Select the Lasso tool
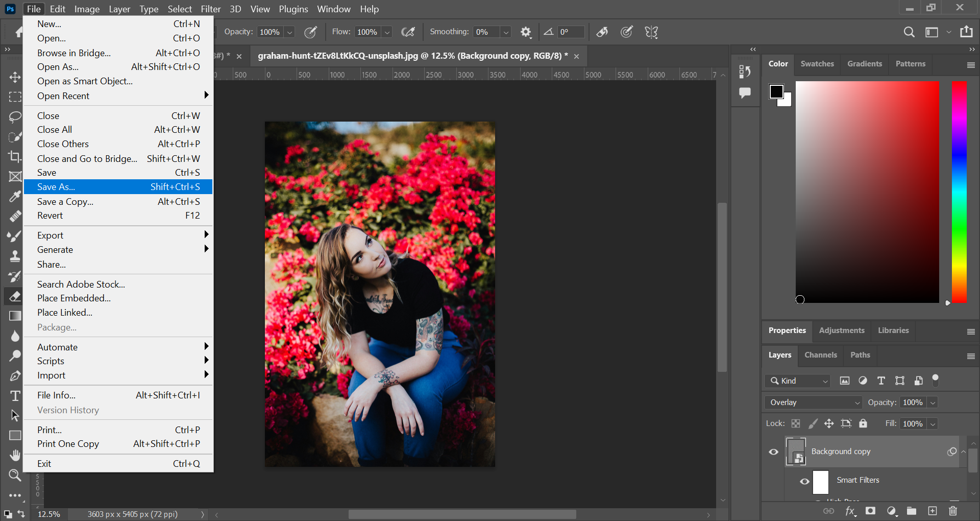Viewport: 980px width, 521px height. (15, 117)
